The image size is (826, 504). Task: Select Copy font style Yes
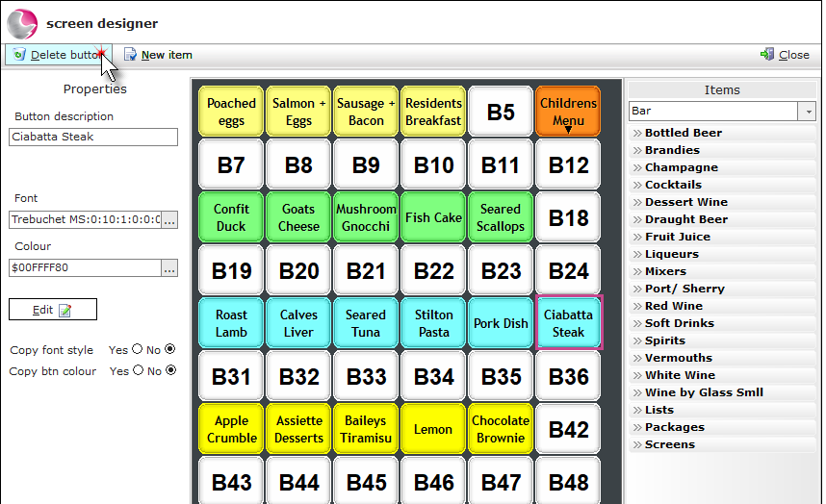point(138,349)
